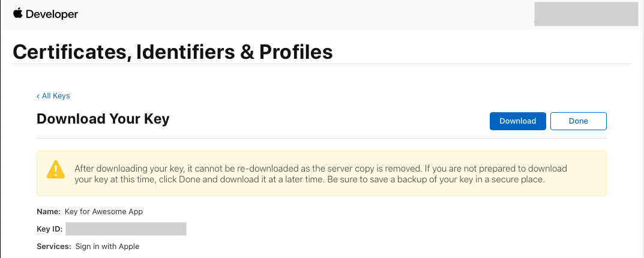This screenshot has height=258, width=644.
Task: Open the Developer home wordmark
Action: 52,14
